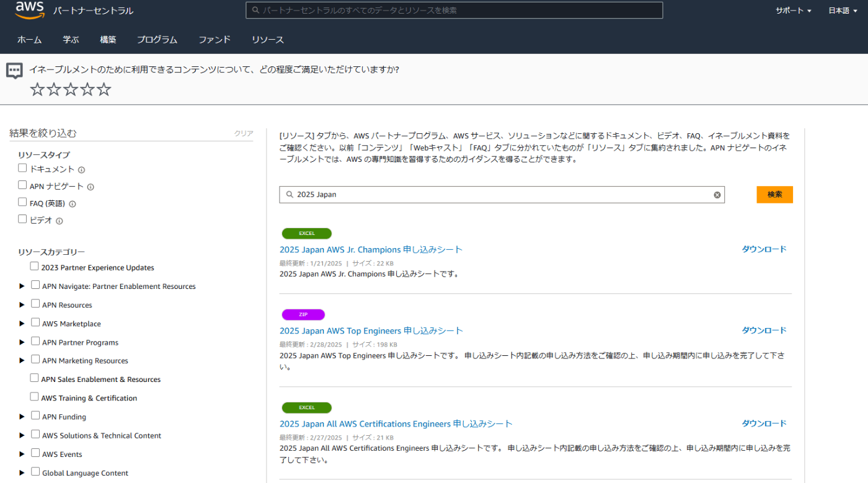Check APN Navigate: Partner Enablement Resources box
Image resolution: width=868 pixels, height=483 pixels.
(35, 285)
